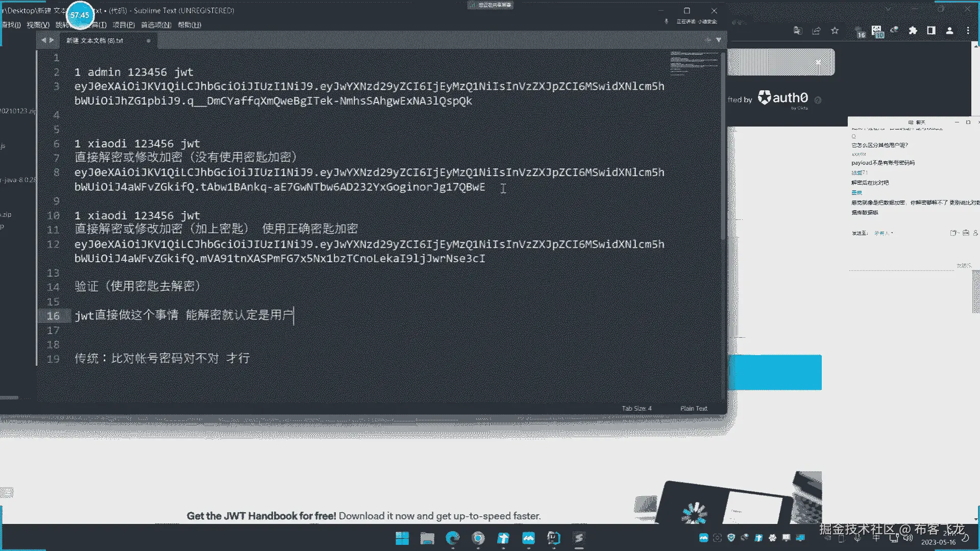Bookmark this page with the star icon
Screen dimensions: 980x551
coord(835,31)
